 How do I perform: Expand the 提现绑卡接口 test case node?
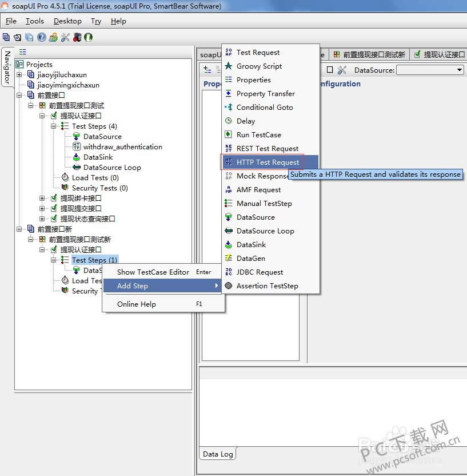(42, 199)
